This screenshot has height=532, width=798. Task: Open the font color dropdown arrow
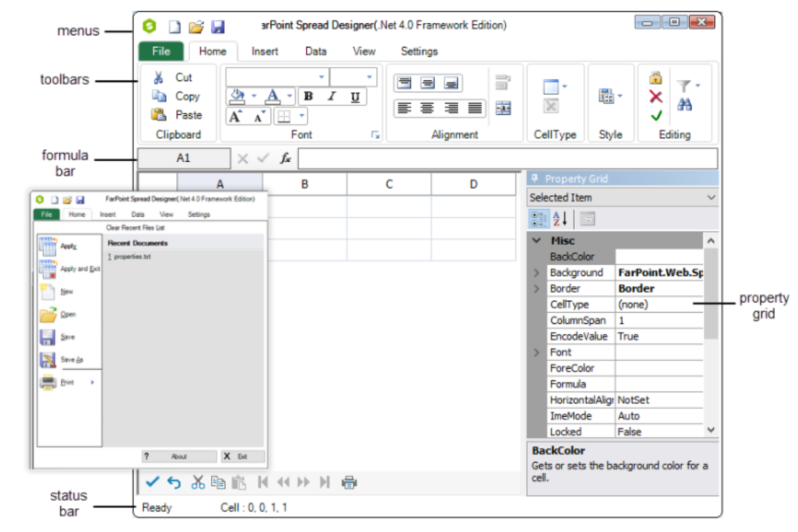[x=290, y=96]
